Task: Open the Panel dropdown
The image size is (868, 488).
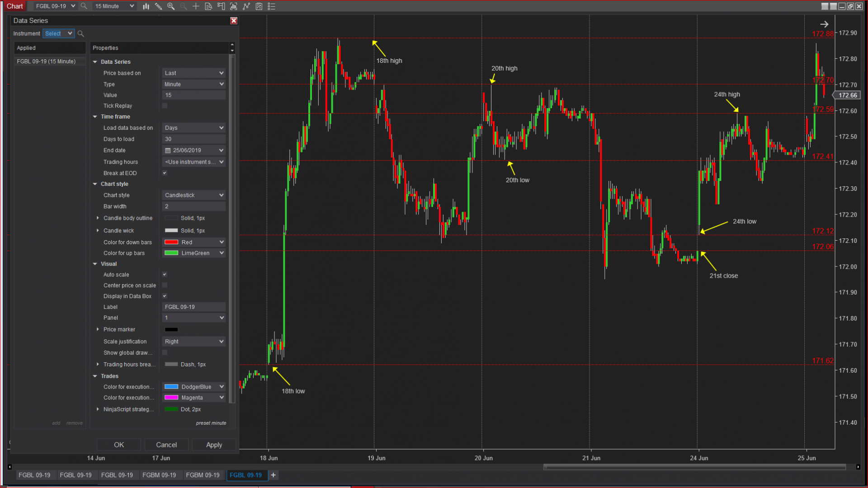Action: pos(193,318)
